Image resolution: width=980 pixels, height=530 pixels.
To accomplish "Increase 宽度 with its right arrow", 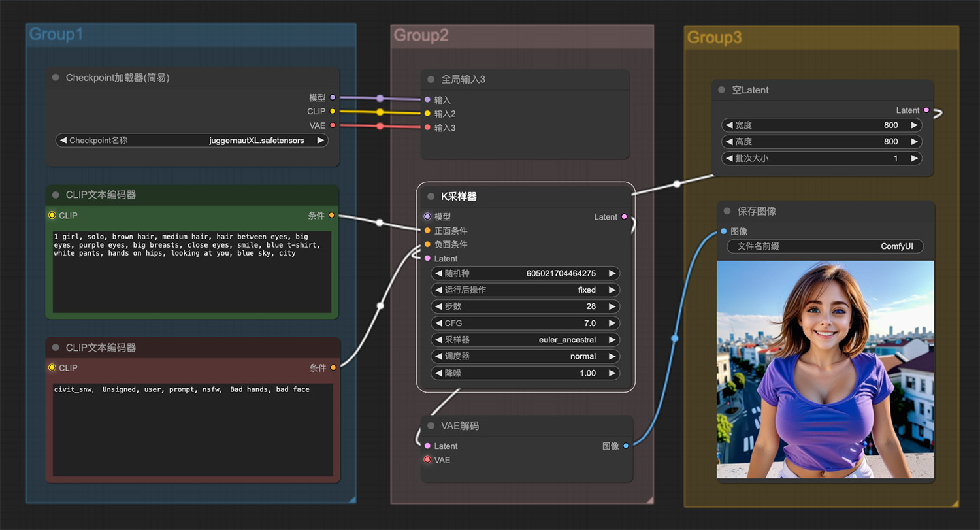I will tap(914, 125).
